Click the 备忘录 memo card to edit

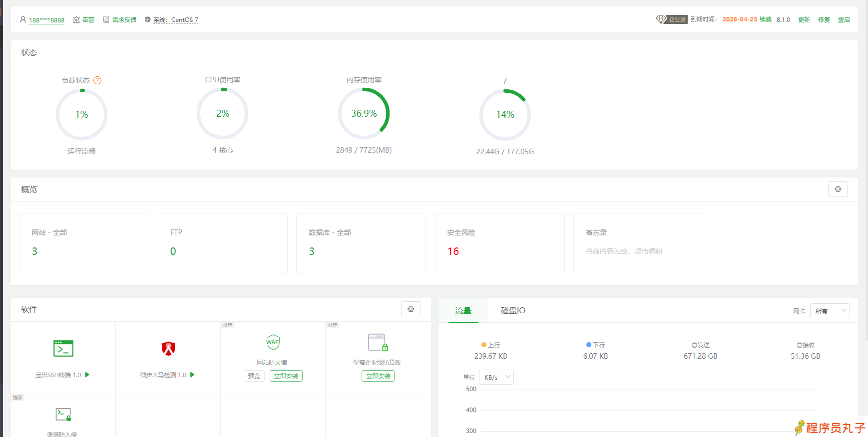click(638, 243)
